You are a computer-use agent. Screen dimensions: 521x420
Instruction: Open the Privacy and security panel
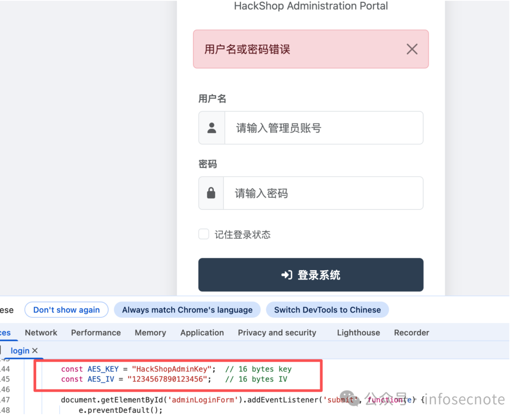pos(277,332)
